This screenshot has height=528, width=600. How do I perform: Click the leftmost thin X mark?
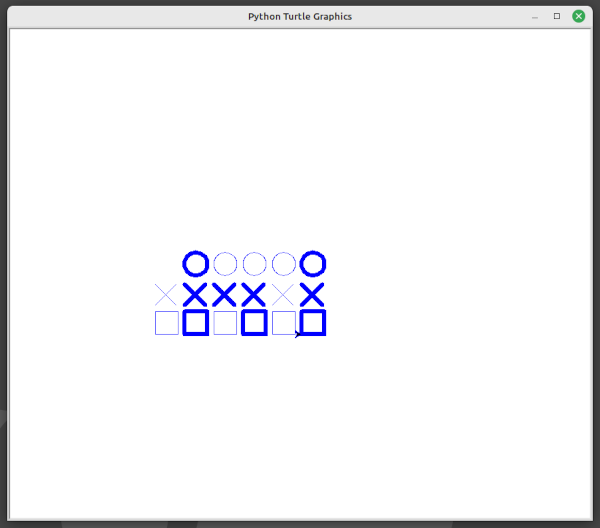point(166,294)
